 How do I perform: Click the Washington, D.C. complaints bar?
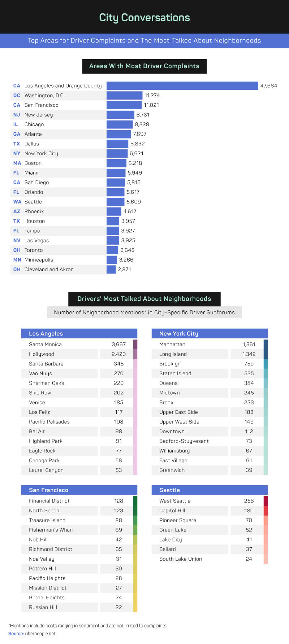[x=124, y=96]
